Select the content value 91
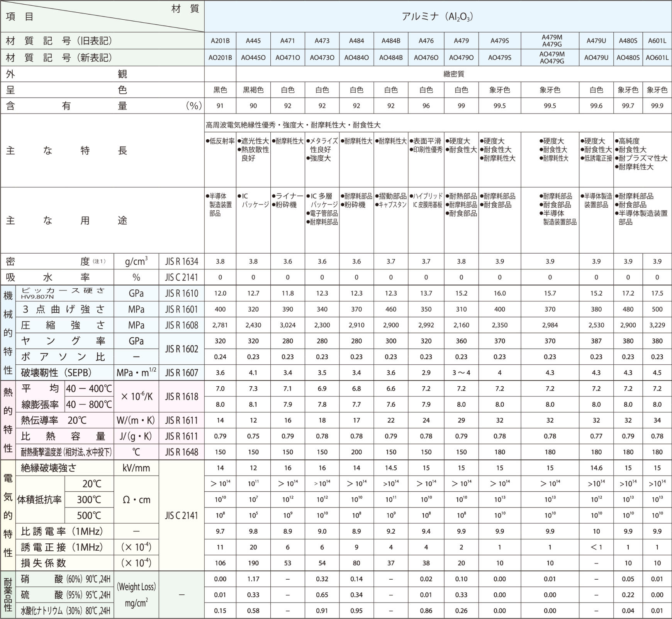 click(220, 106)
